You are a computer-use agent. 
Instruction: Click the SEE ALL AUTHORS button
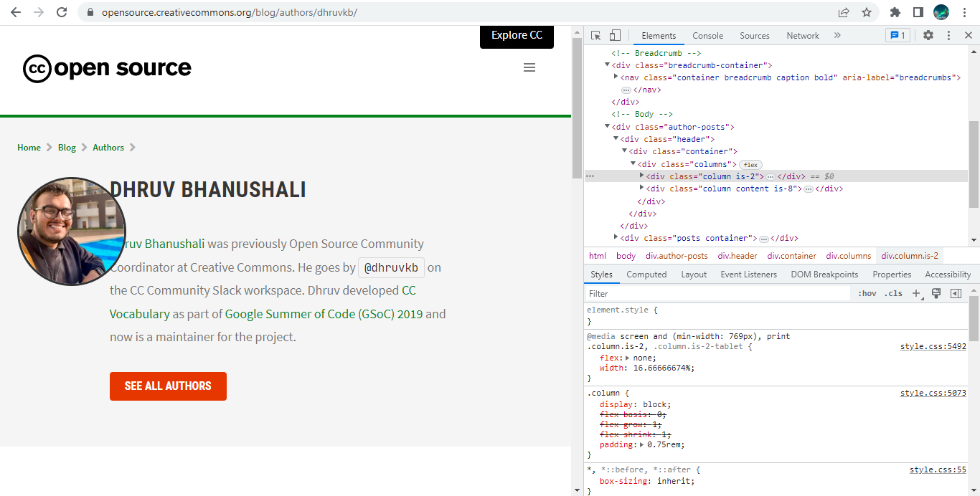click(x=168, y=386)
